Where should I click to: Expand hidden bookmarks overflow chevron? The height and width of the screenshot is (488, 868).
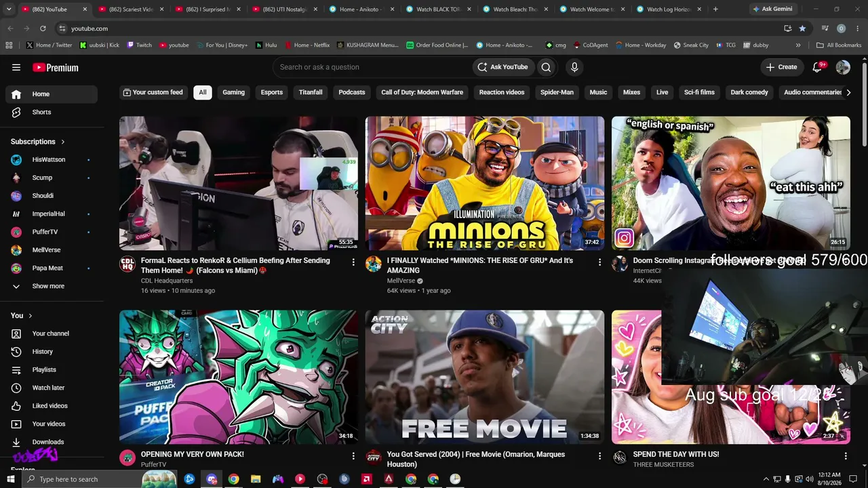(798, 45)
